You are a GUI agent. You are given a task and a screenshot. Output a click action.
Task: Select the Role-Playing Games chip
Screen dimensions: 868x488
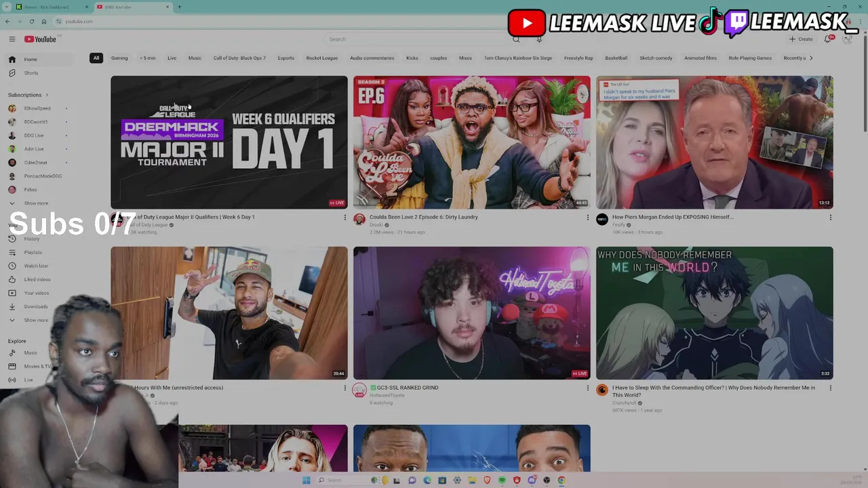(750, 58)
